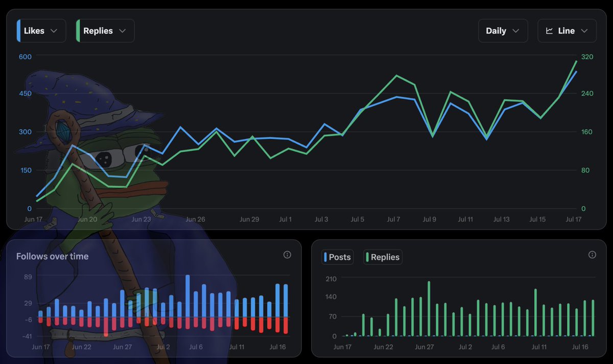Click the Jul 7 label on line chart
613x364 pixels.
pyautogui.click(x=393, y=220)
